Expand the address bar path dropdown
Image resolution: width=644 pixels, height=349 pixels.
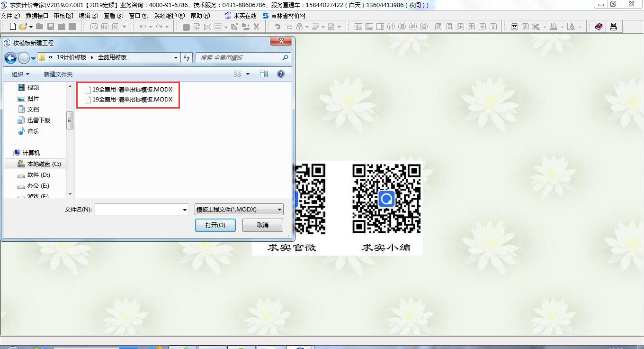click(x=176, y=57)
